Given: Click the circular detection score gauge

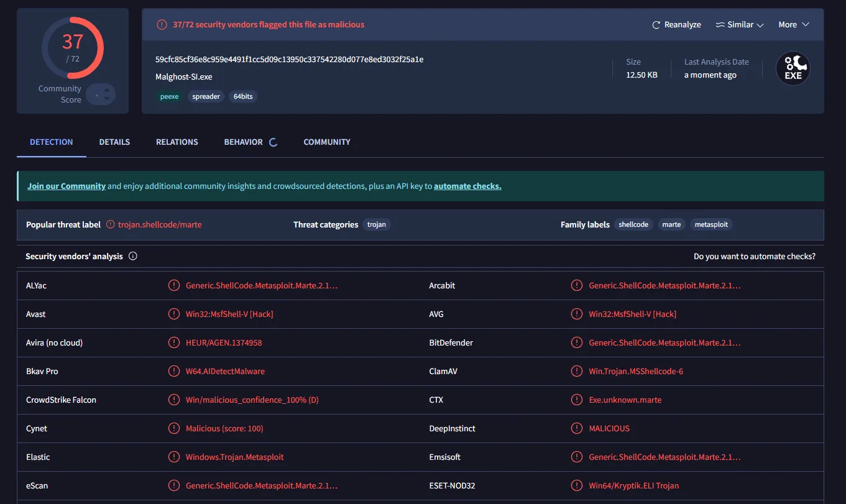Looking at the screenshot, I should point(73,48).
